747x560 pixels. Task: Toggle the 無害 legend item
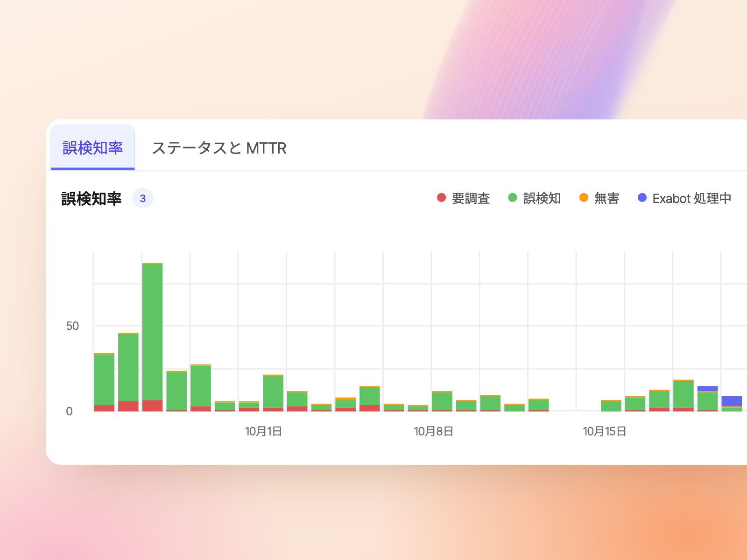pyautogui.click(x=599, y=198)
